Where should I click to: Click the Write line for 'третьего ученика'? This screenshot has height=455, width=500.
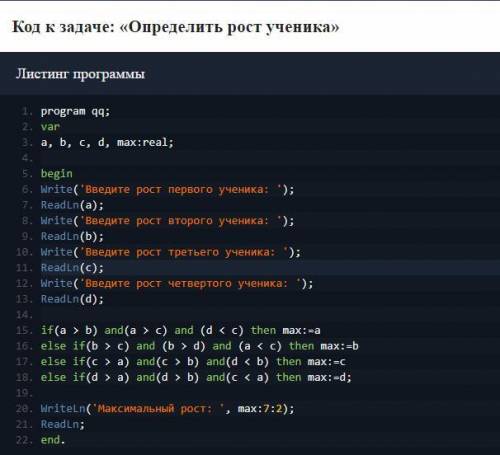(171, 252)
